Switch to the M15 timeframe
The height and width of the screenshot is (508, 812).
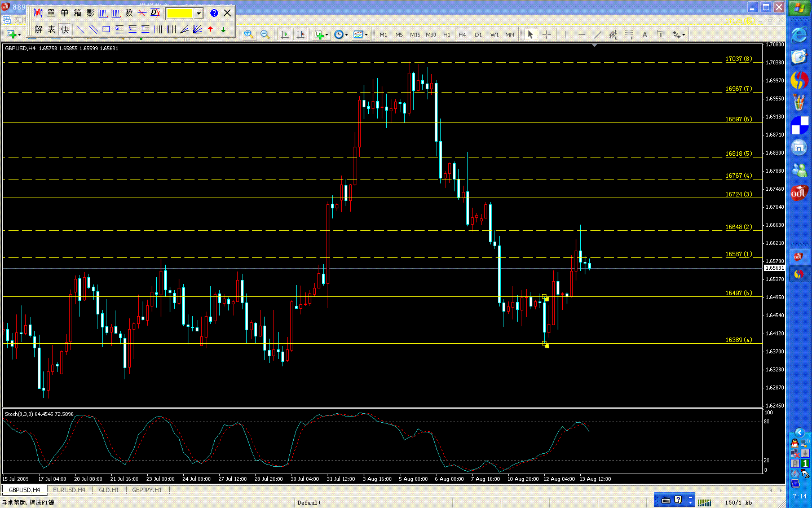point(415,35)
